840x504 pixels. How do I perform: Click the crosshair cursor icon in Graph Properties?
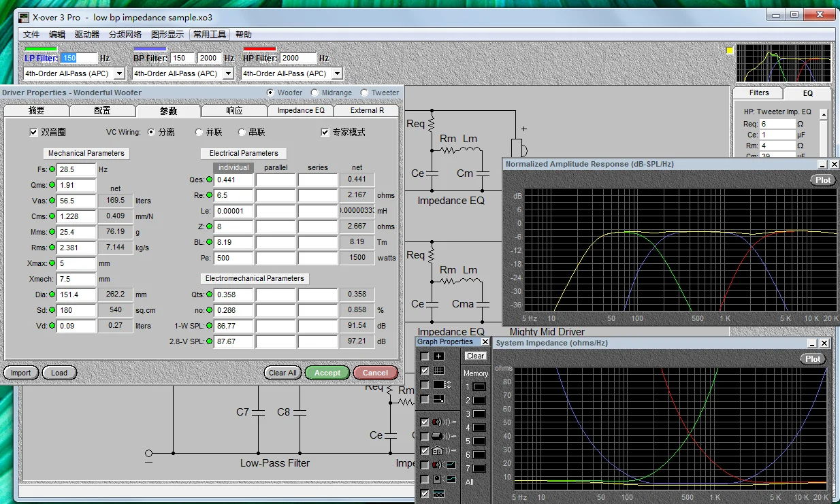tap(439, 356)
